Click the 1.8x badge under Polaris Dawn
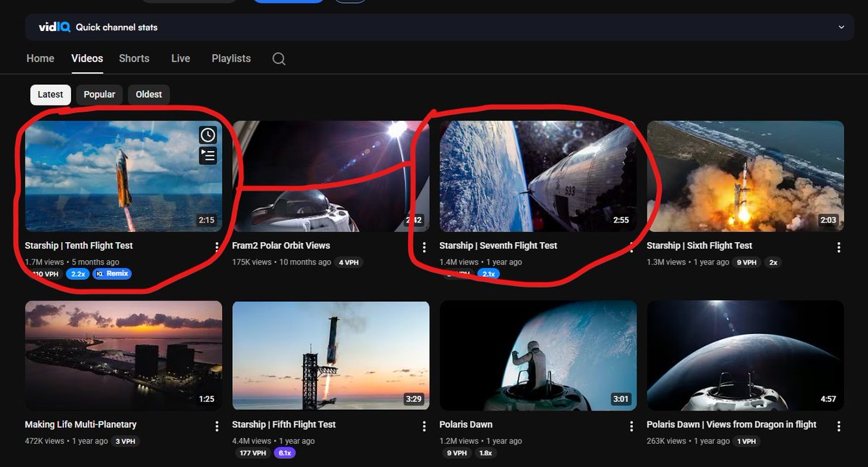Viewport: 868px width, 467px height. click(x=485, y=453)
